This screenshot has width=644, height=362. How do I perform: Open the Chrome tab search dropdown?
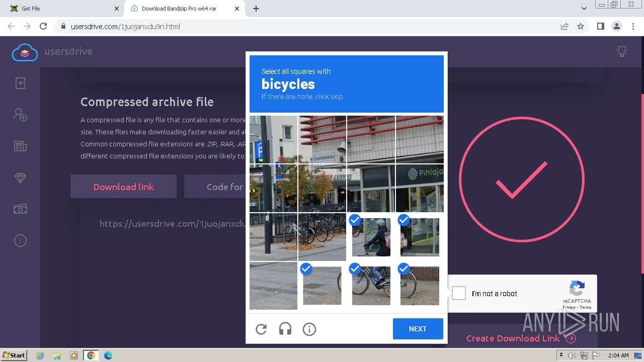tap(584, 9)
